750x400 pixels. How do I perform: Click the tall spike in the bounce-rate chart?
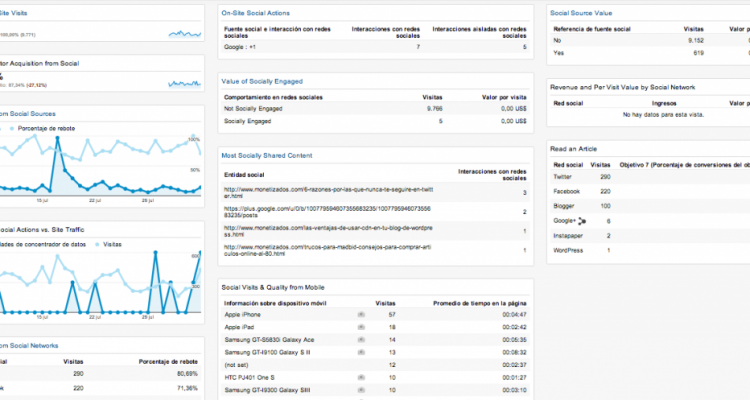[57, 139]
